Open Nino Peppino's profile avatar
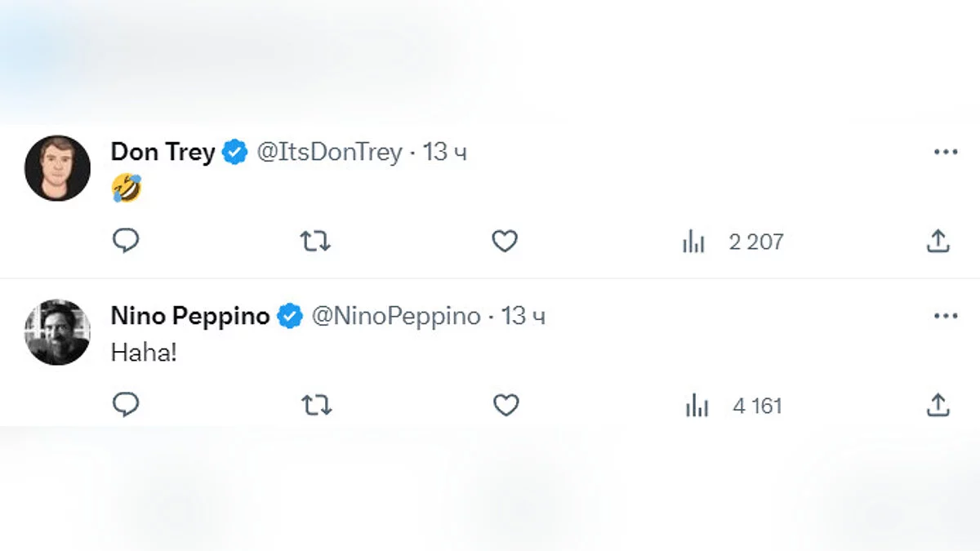The image size is (980, 551). tap(57, 332)
